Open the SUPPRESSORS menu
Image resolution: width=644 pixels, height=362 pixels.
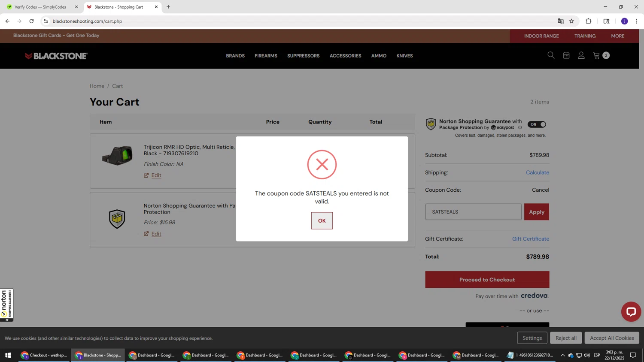point(303,56)
